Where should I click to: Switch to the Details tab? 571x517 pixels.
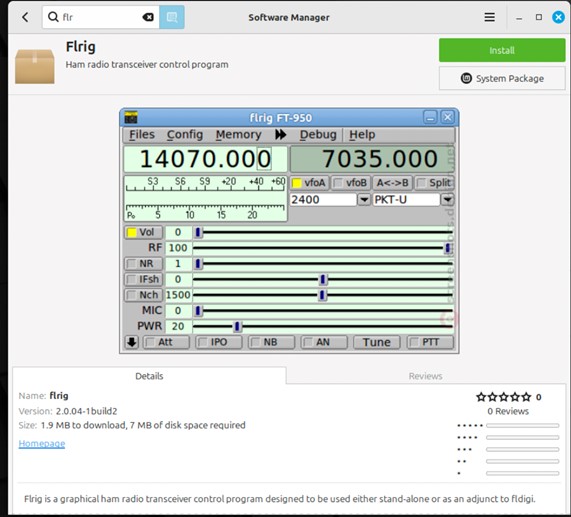point(149,376)
